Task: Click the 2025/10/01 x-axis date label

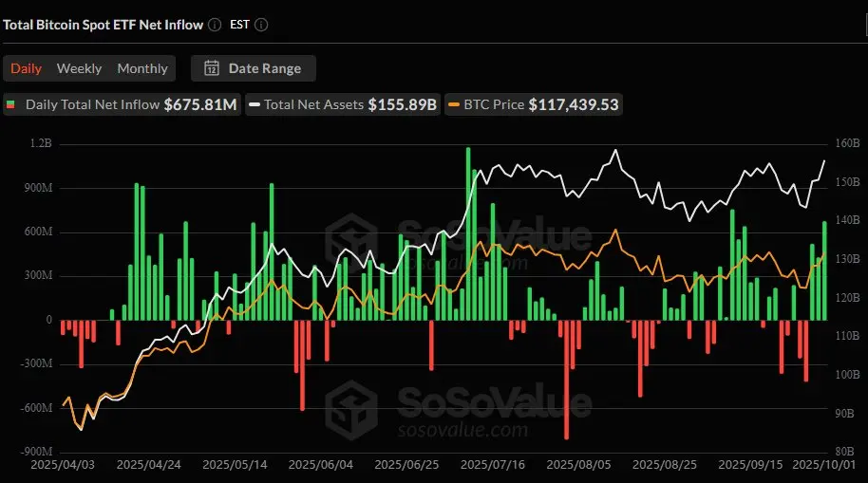Action: [825, 465]
